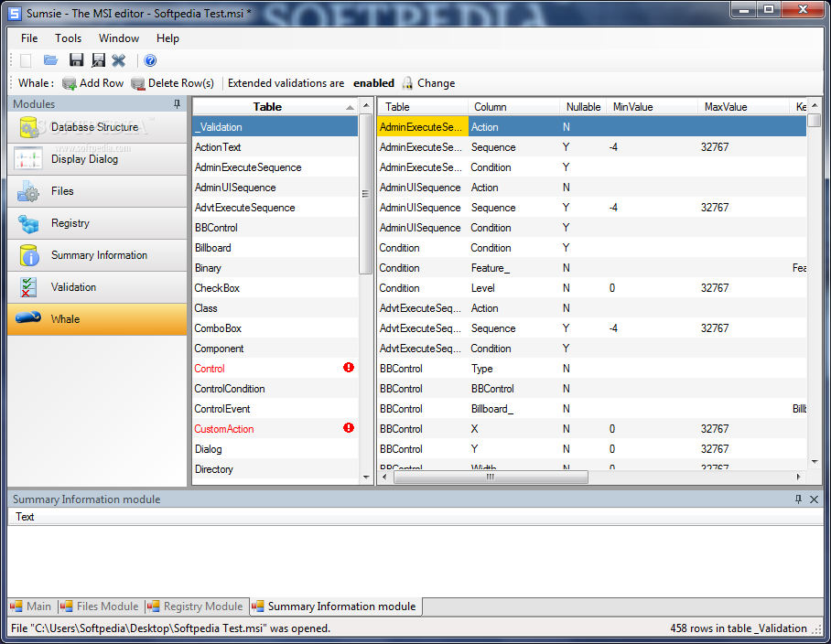
Task: Click the Feature_ column cell
Action: [513, 268]
